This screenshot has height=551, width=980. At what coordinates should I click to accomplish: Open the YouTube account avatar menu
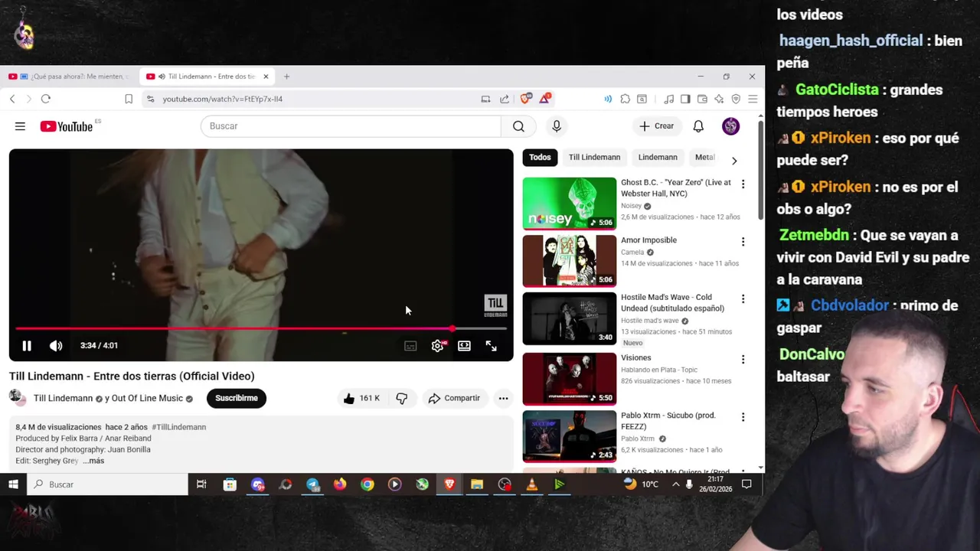pyautogui.click(x=730, y=126)
